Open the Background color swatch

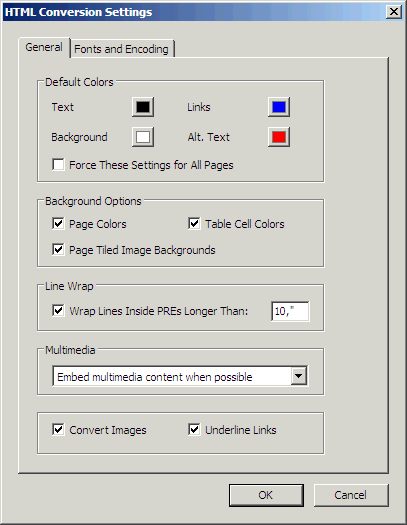click(x=143, y=137)
